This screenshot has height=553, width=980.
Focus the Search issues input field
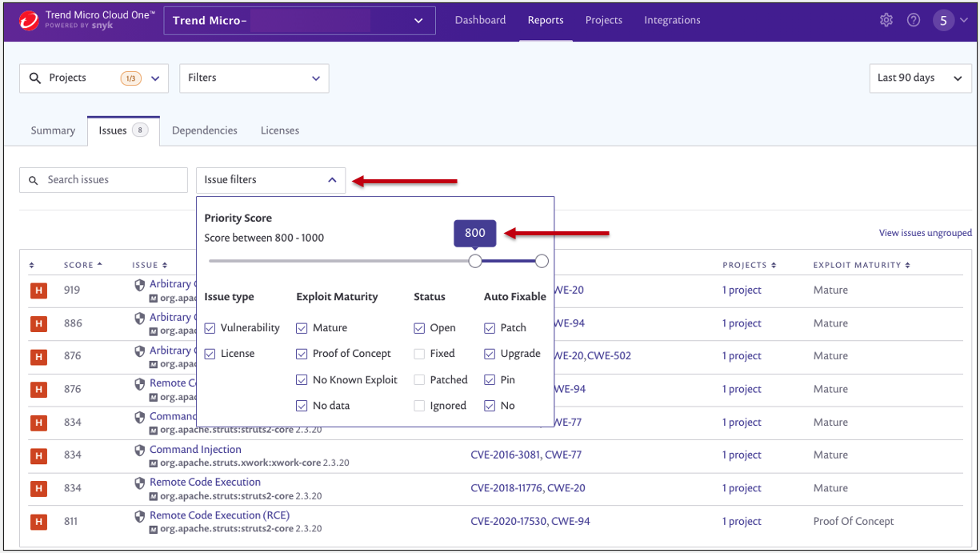click(x=103, y=180)
